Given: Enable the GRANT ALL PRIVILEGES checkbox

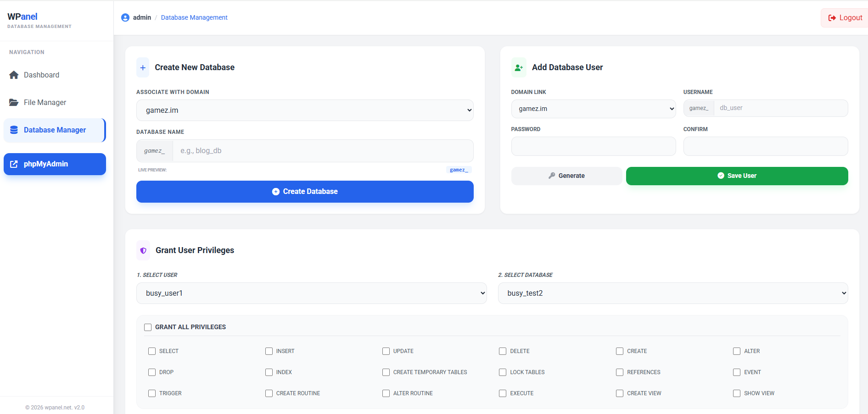Looking at the screenshot, I should 148,327.
